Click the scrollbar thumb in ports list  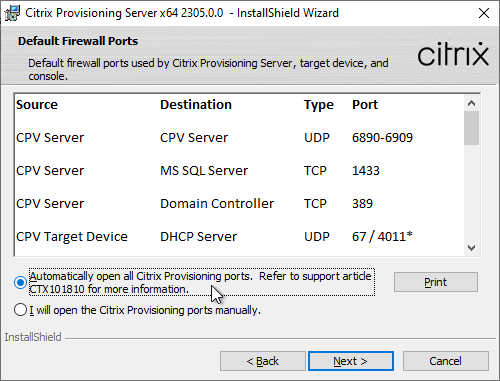tap(471, 128)
